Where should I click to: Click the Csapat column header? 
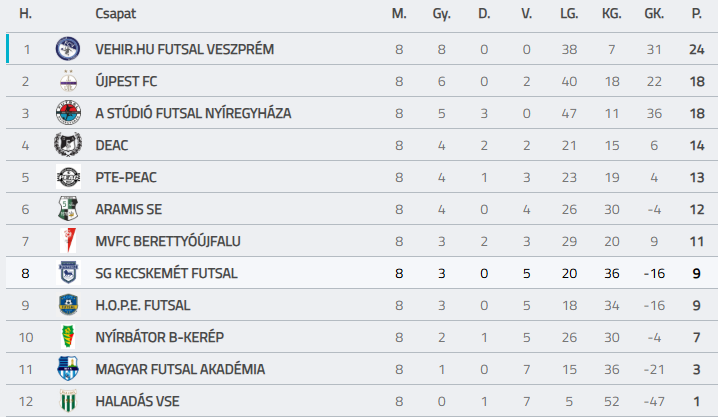pyautogui.click(x=115, y=15)
